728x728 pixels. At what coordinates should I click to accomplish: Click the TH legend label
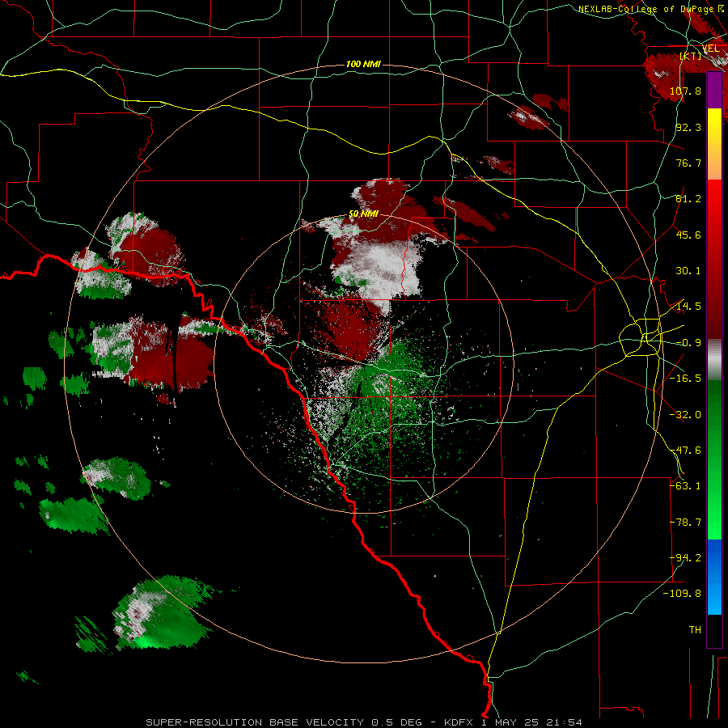coord(695,630)
